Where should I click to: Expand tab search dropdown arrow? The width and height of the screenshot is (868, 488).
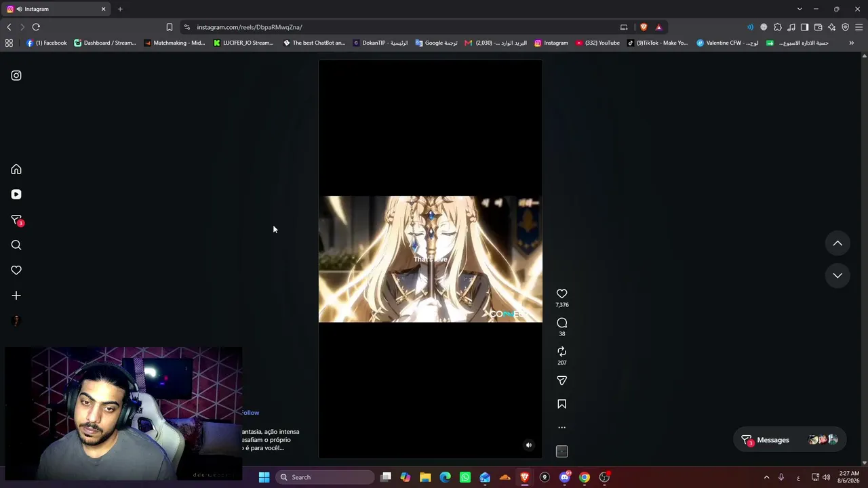[800, 9]
